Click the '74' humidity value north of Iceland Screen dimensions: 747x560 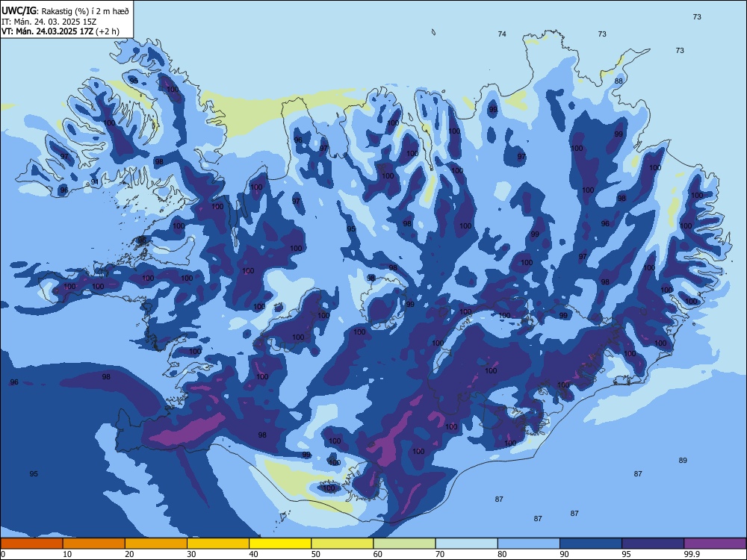pos(502,34)
